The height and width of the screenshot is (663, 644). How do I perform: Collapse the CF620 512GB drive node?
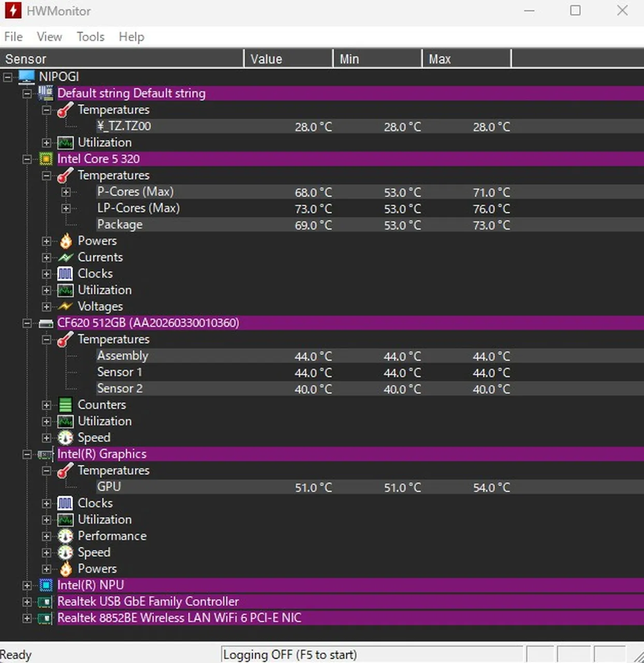[27, 323]
